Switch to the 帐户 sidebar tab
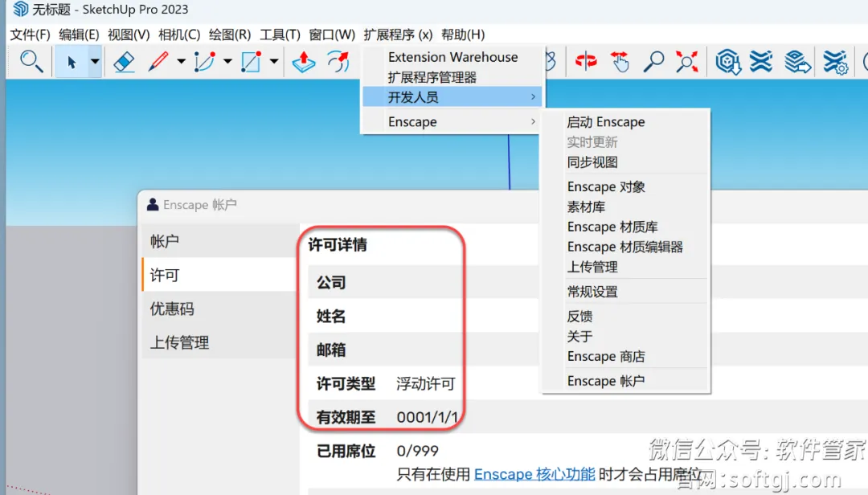Viewport: 868px width, 495px height. (x=219, y=241)
